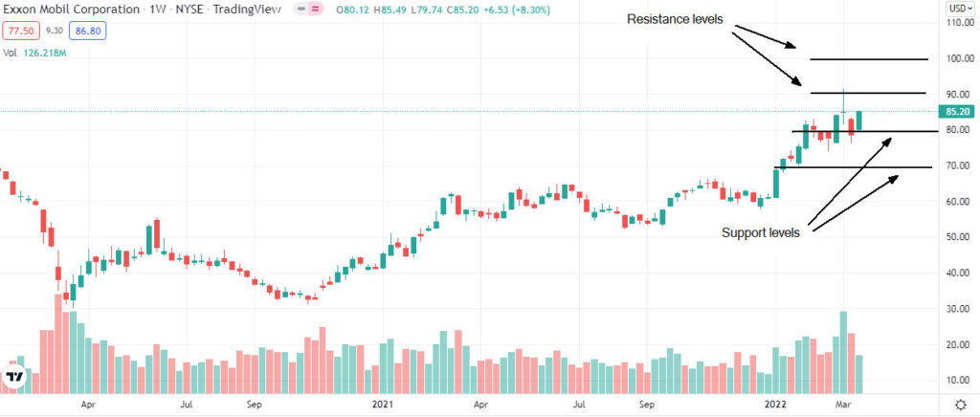Select the Exxon Mobil Corporation title
The width and height of the screenshot is (980, 417).
click(x=72, y=10)
